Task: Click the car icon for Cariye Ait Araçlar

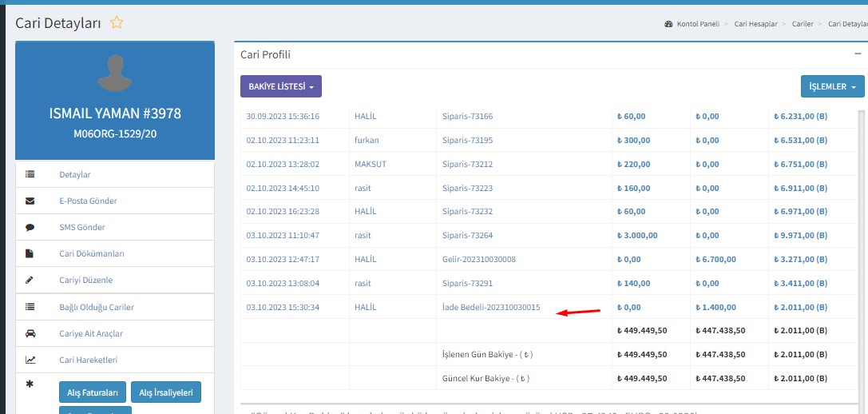Action: point(30,333)
